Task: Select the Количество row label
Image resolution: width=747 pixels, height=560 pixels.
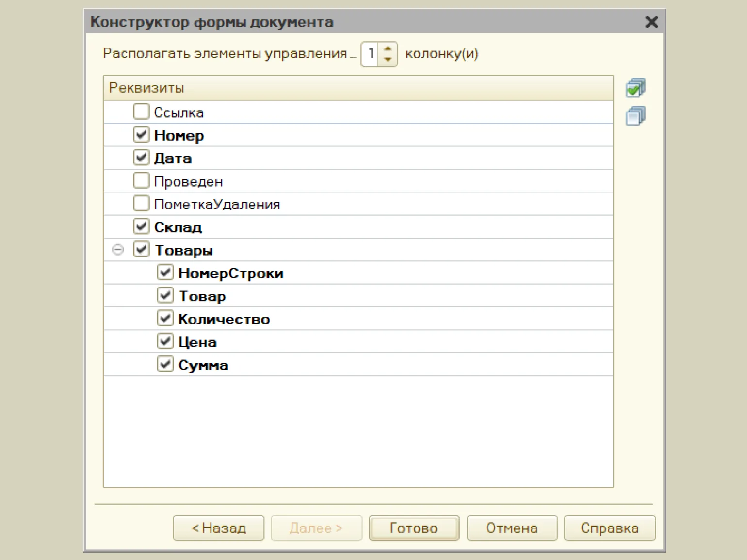Action: (x=224, y=319)
